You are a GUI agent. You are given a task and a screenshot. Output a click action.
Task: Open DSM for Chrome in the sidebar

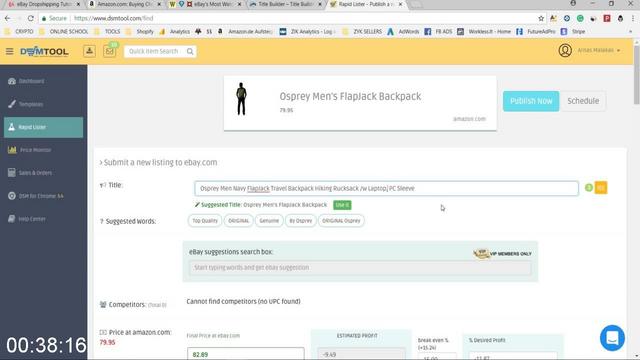click(x=43, y=196)
